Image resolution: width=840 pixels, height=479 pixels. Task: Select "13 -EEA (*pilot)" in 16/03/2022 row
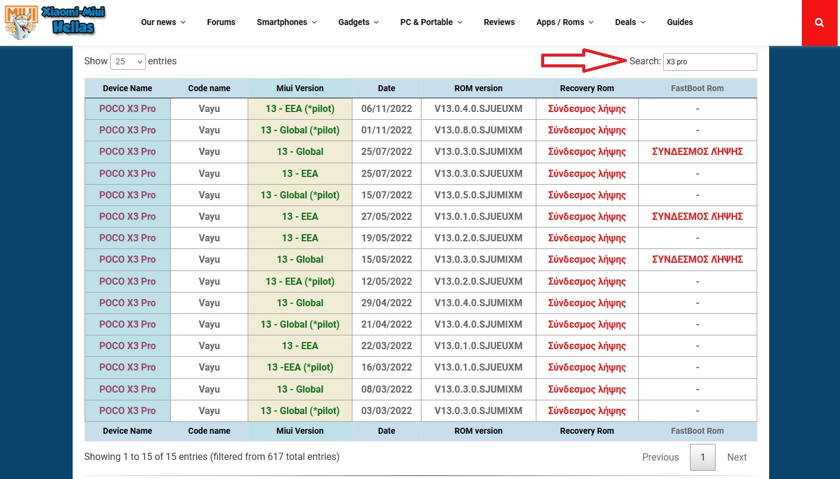tap(300, 367)
